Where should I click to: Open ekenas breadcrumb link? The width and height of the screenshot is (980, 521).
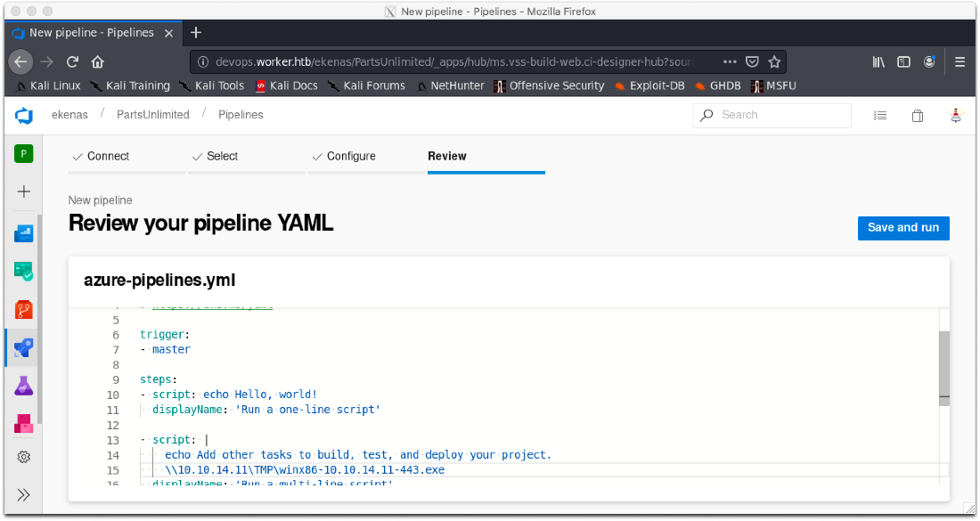pos(69,115)
